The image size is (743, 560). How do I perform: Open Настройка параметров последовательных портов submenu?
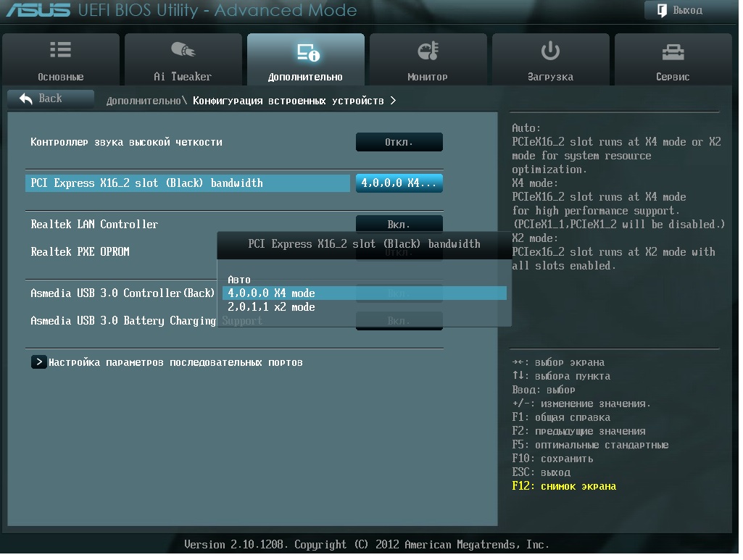[175, 362]
